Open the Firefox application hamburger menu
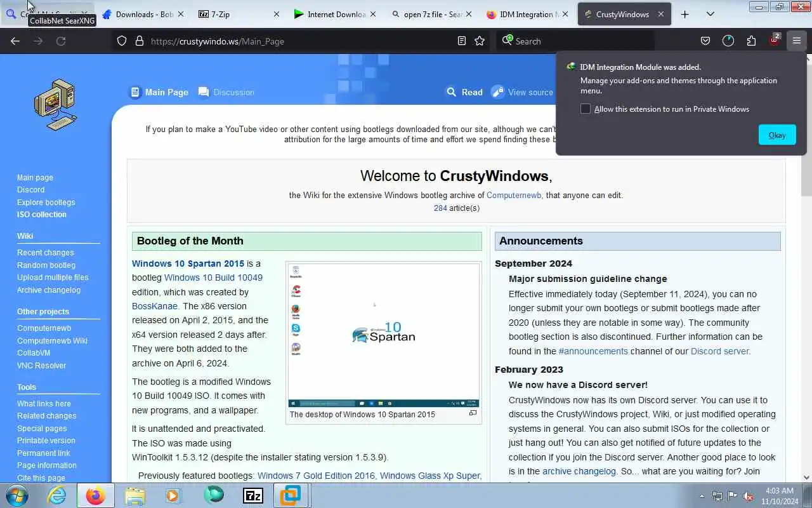This screenshot has width=812, height=508. pyautogui.click(x=797, y=41)
